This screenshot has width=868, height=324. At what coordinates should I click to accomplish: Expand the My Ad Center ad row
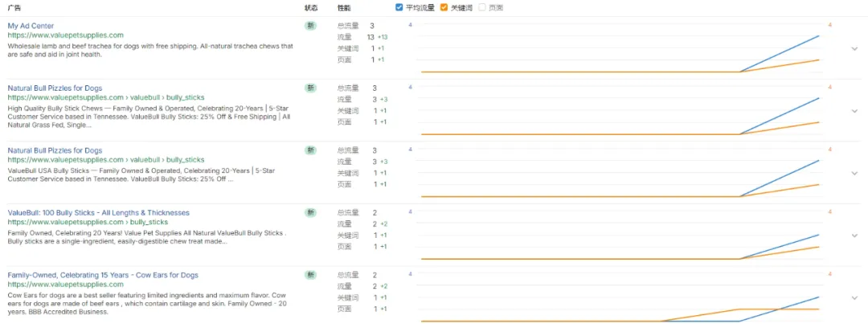854,48
